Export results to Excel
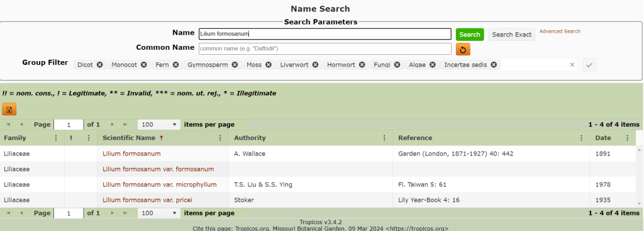 coord(9,110)
